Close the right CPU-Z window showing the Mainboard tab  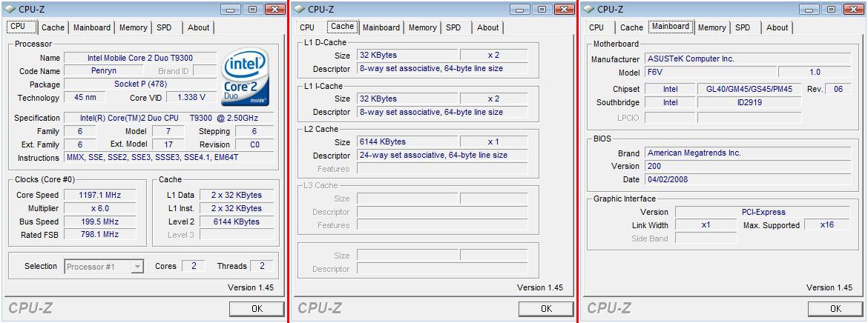(854, 9)
